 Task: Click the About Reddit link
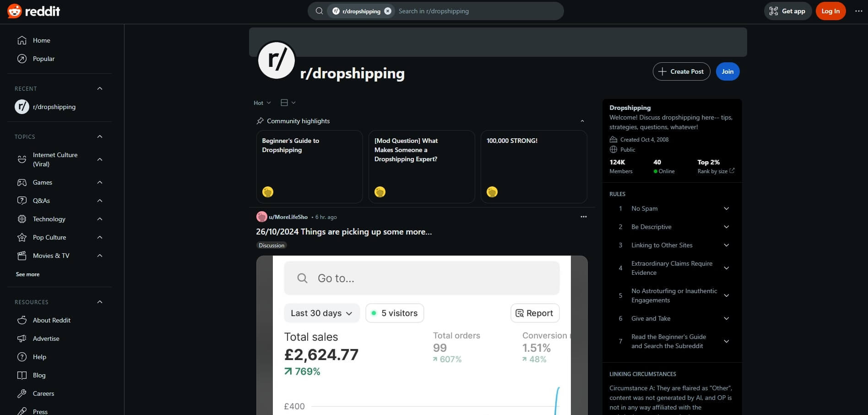point(52,320)
